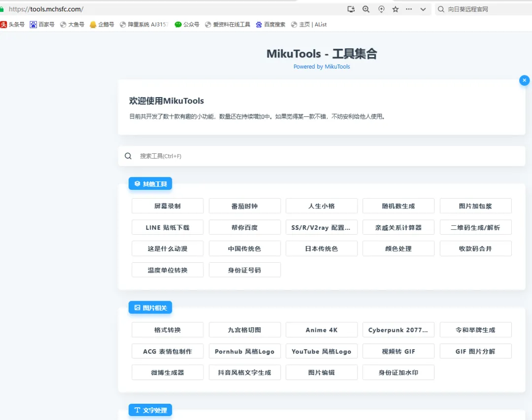Open the 爱资料在线工具 bookmark

[227, 25]
